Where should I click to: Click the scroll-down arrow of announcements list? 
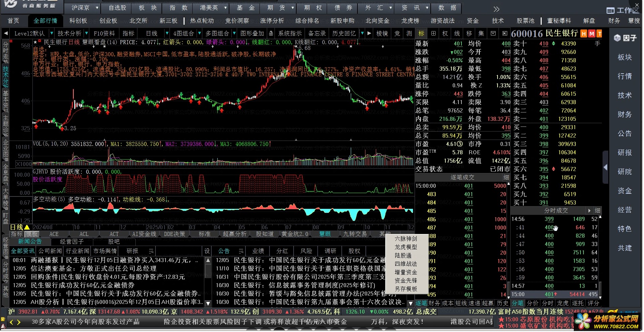click(411, 303)
